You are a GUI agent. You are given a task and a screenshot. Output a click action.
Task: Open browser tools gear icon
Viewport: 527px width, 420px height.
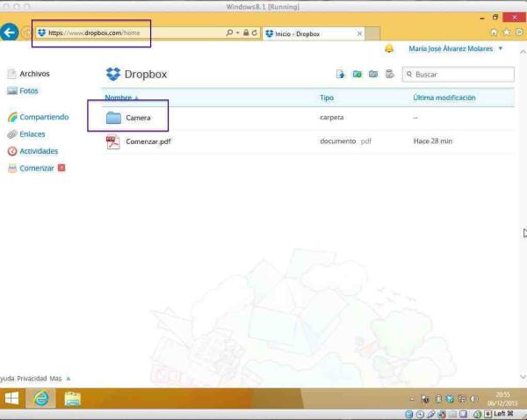[519, 33]
